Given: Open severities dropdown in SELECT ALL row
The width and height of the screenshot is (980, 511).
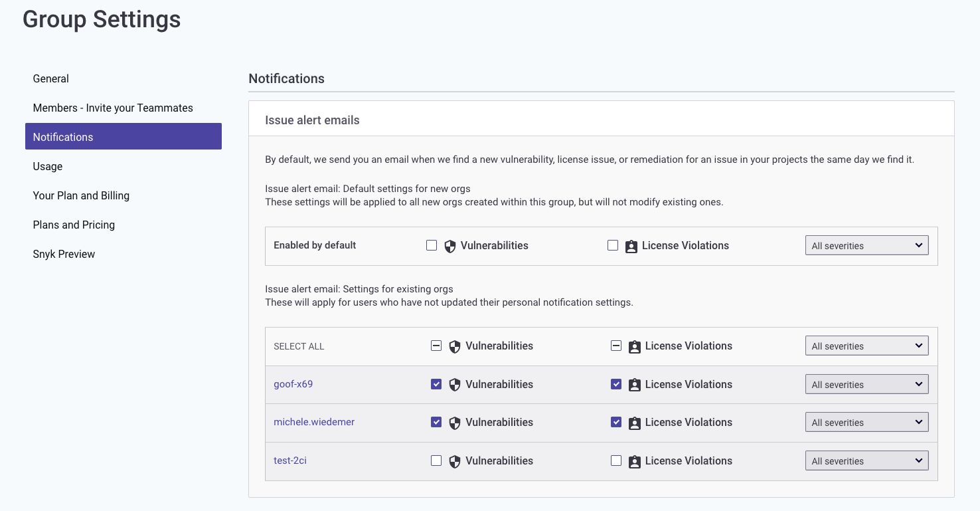Looking at the screenshot, I should click(x=866, y=346).
